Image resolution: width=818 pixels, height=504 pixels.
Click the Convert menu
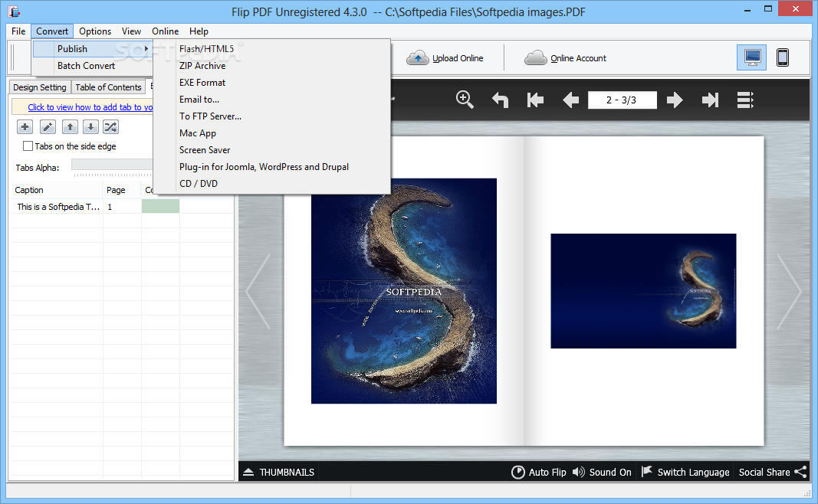pos(52,31)
